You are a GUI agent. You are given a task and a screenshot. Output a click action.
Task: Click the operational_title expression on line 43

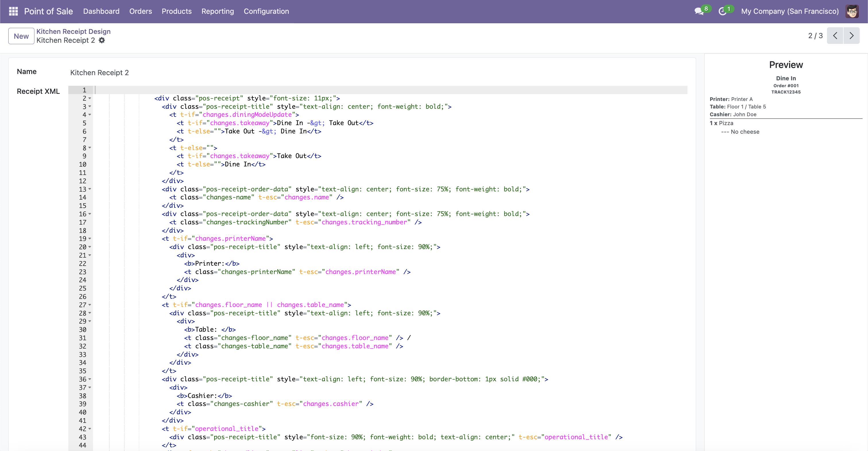pyautogui.click(x=576, y=437)
